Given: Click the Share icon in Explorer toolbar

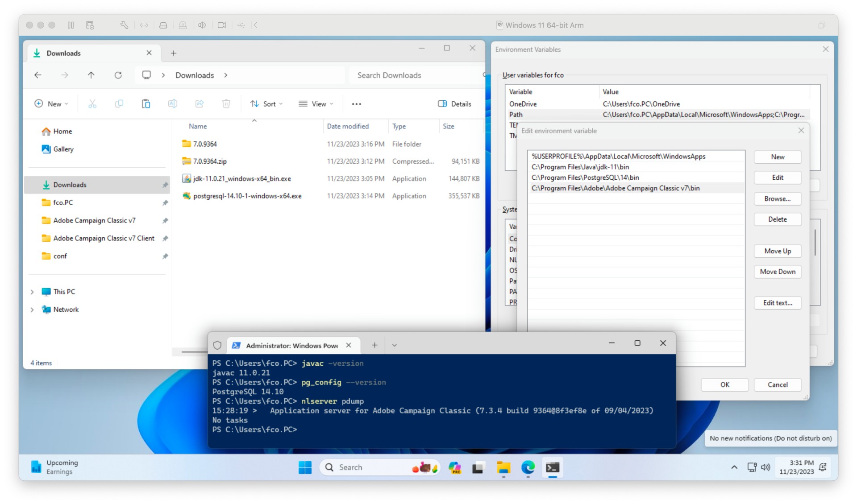Looking at the screenshot, I should point(200,103).
